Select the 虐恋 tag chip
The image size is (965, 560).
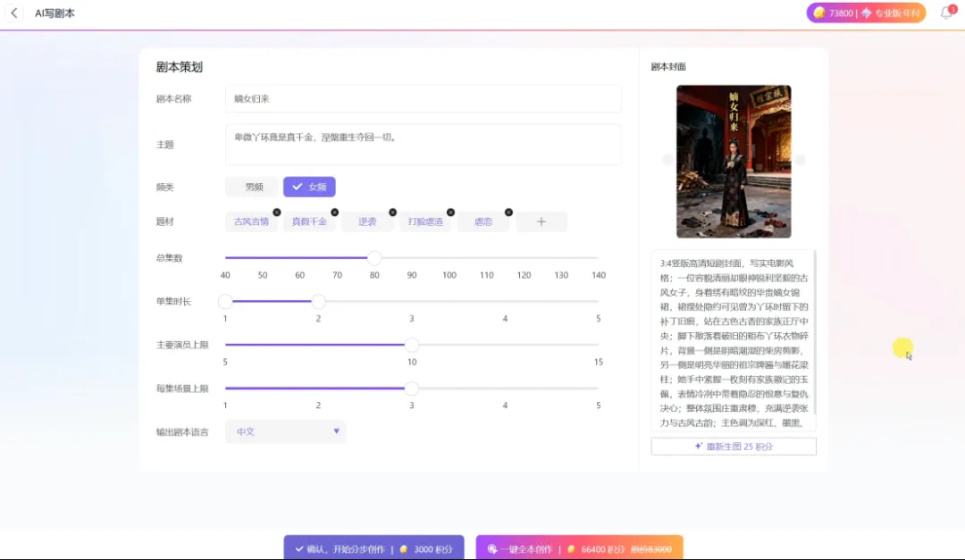(483, 221)
